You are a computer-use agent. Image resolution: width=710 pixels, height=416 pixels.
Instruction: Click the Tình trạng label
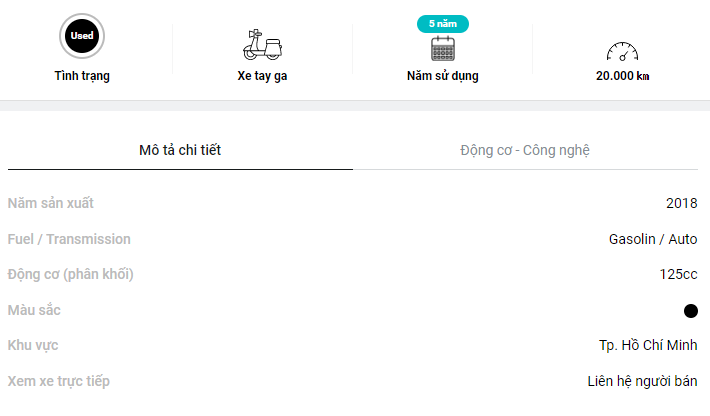(82, 76)
